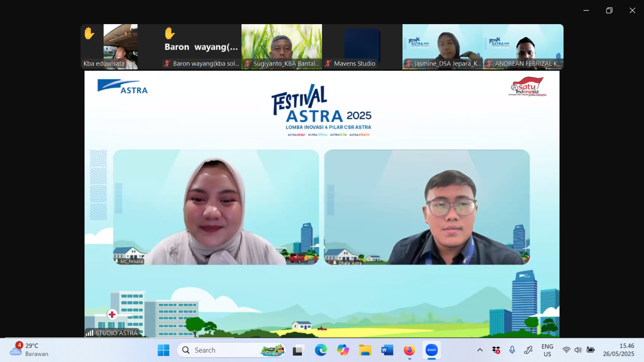Open the Zoom app in taskbar
The width and height of the screenshot is (644, 362).
pyautogui.click(x=431, y=350)
